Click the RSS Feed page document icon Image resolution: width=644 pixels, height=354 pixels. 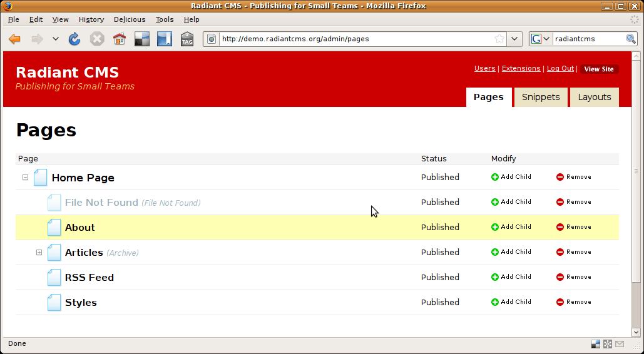pos(54,278)
